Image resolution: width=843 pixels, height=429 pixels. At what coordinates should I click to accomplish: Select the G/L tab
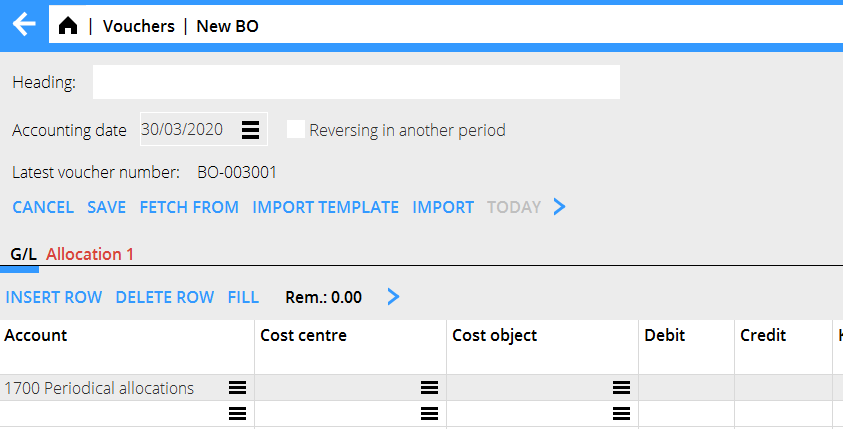pos(23,254)
